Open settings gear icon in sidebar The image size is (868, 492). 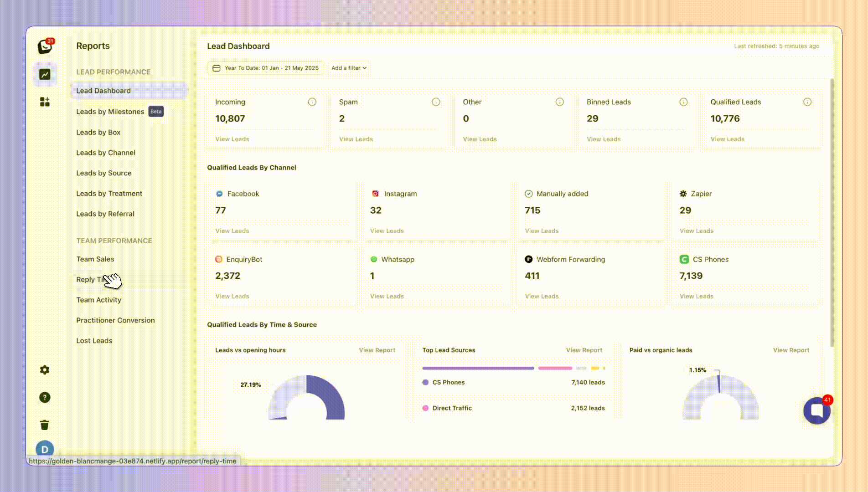(45, 370)
